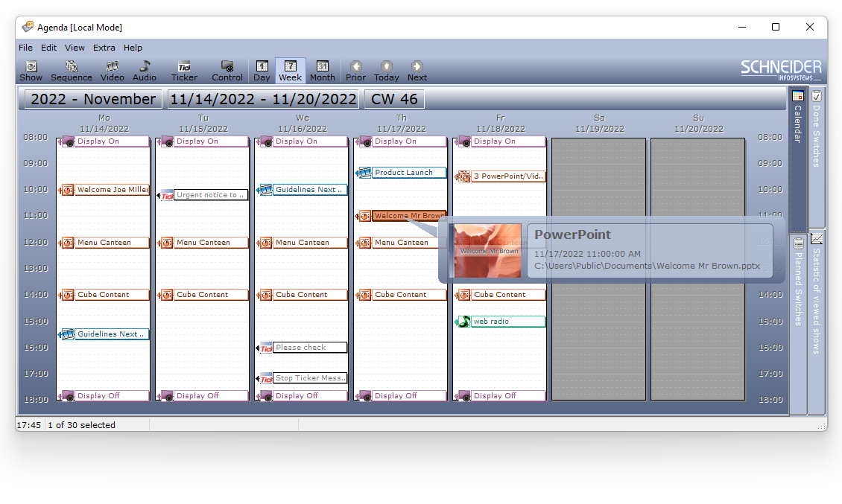Open the Planned Switches side tab

pyautogui.click(x=798, y=283)
